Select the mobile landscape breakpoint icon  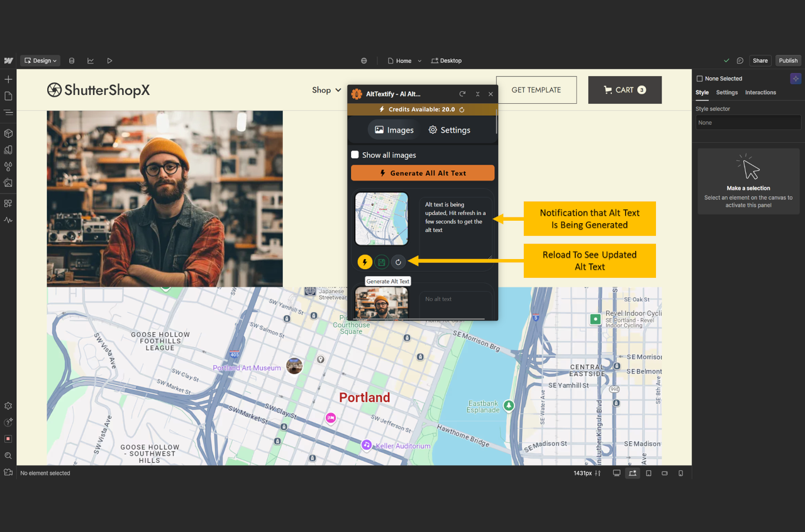[x=665, y=473]
